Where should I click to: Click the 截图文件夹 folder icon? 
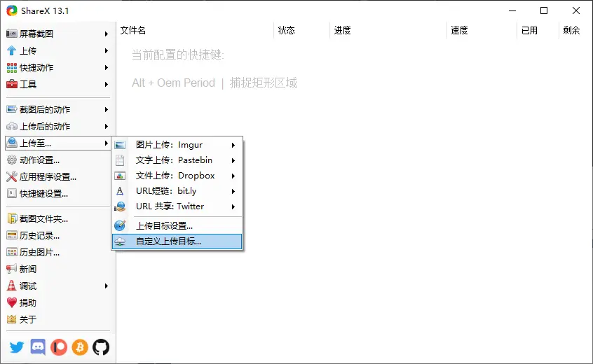coord(12,218)
